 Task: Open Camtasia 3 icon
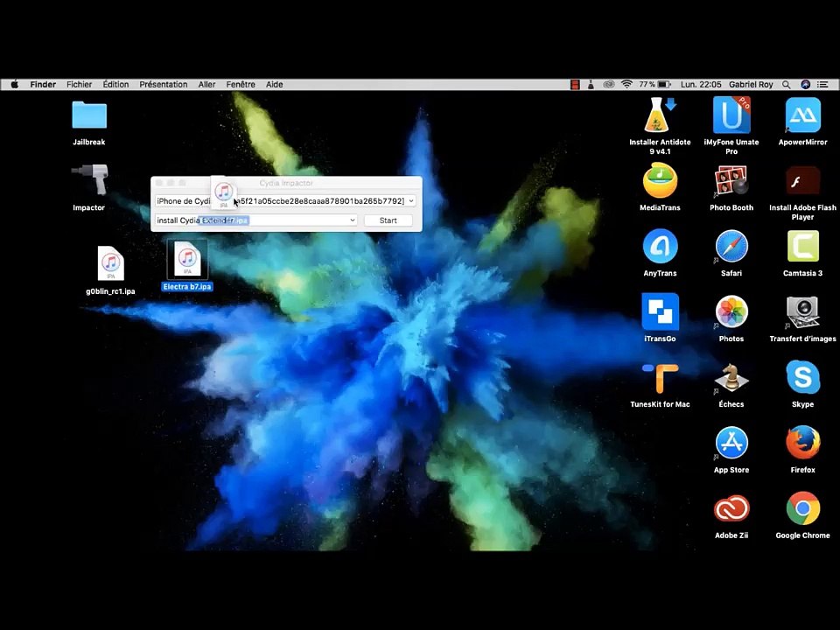click(802, 247)
